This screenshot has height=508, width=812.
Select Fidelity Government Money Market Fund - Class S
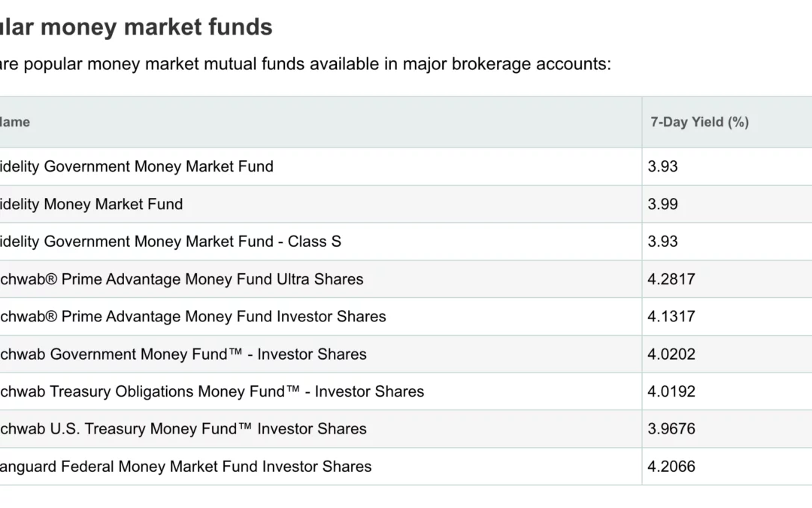pos(171,242)
